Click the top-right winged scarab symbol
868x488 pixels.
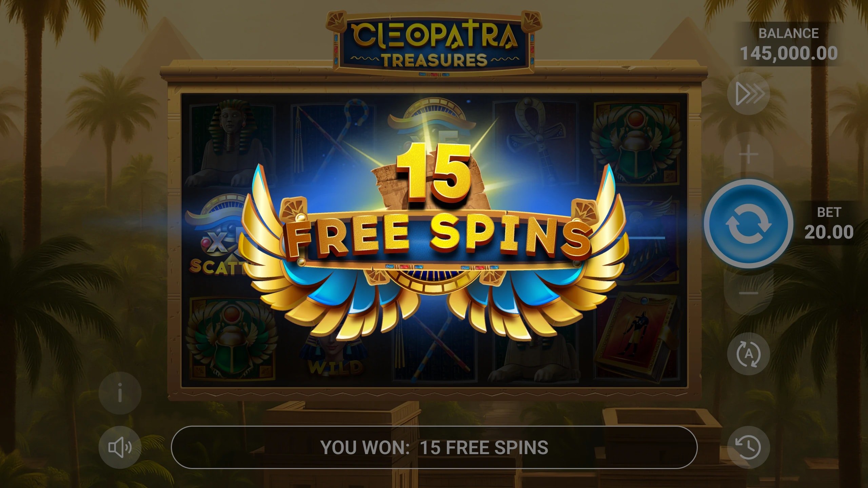(636, 144)
